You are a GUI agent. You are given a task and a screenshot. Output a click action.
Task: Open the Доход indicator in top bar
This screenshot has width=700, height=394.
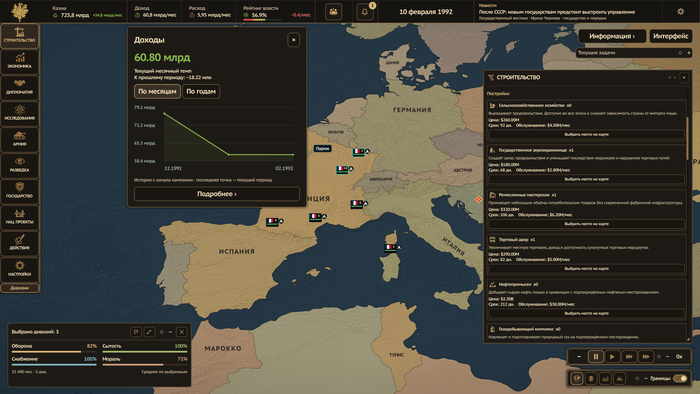click(x=155, y=12)
